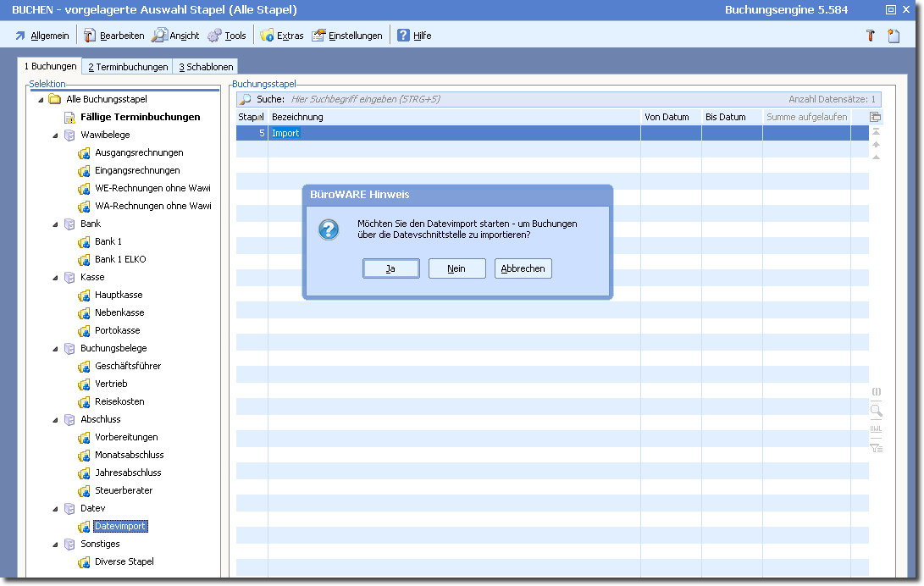
Task: Collapse the Wawibelege tree node
Action: click(55, 135)
